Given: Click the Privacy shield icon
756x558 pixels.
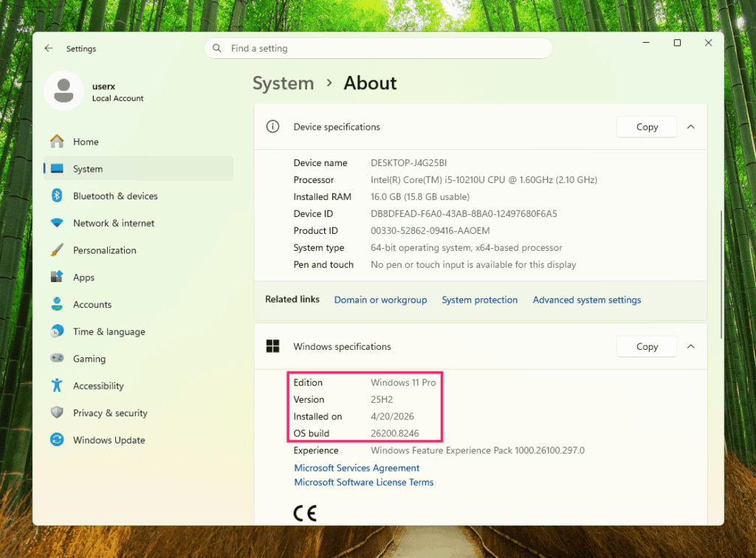Looking at the screenshot, I should 57,412.
